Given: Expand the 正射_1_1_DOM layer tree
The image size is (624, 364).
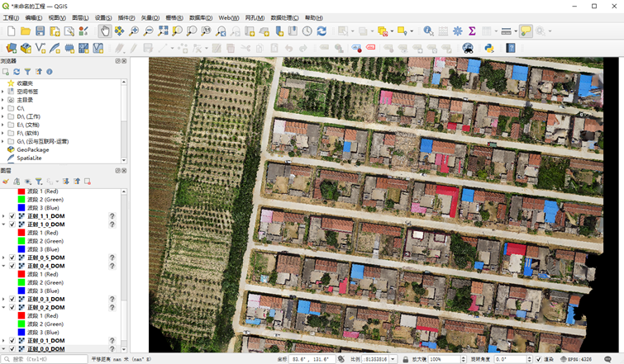Looking at the screenshot, I should coord(3,216).
